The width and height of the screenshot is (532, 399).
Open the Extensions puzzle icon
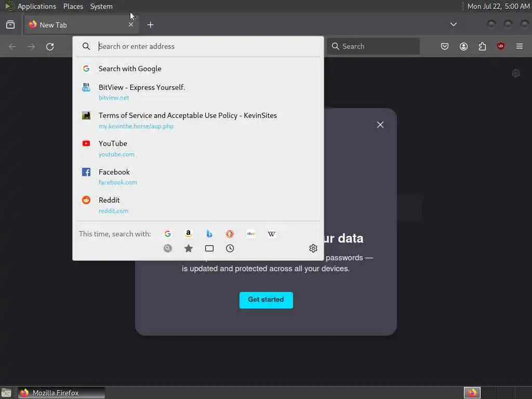tap(482, 46)
